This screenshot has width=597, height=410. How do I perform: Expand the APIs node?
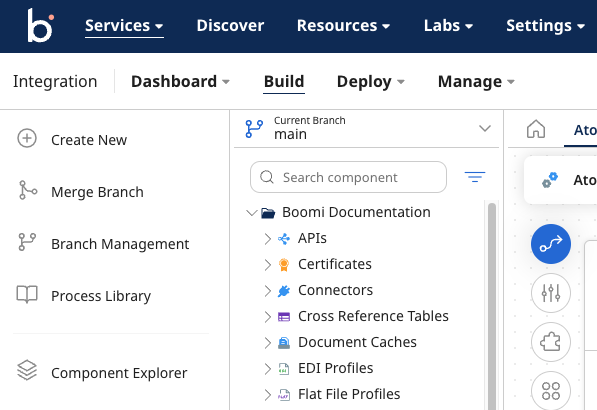pyautogui.click(x=268, y=239)
